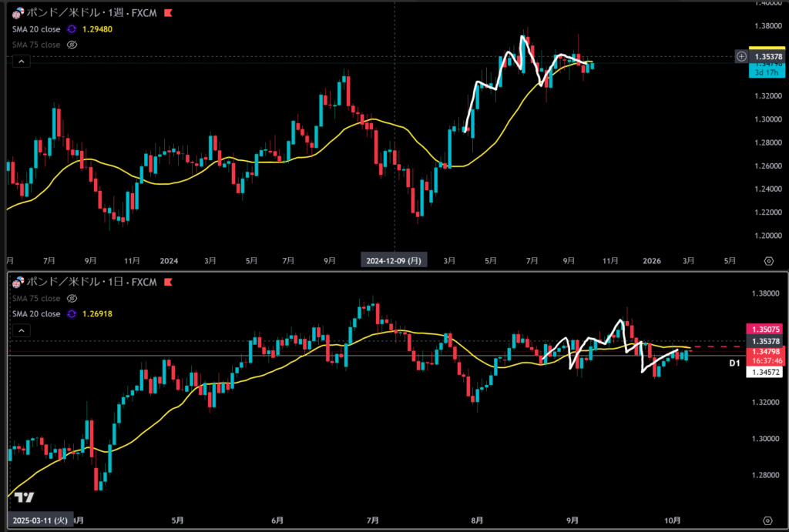Click the ポンド/米ドル 1日 symbol title
The width and height of the screenshot is (789, 532).
tap(91, 283)
